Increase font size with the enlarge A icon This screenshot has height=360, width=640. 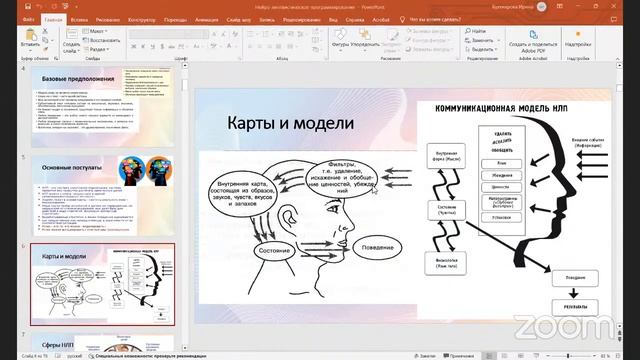coord(214,34)
